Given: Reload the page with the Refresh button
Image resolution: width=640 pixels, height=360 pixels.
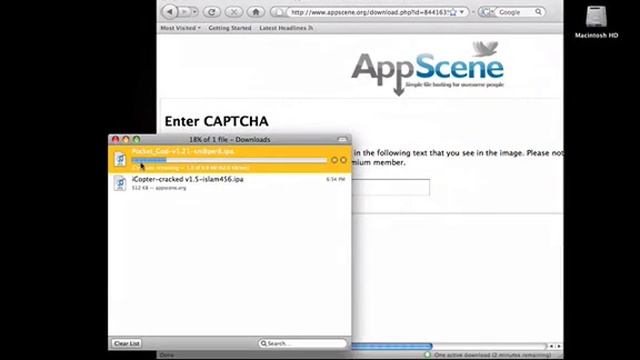Looking at the screenshot, I should click(211, 12).
